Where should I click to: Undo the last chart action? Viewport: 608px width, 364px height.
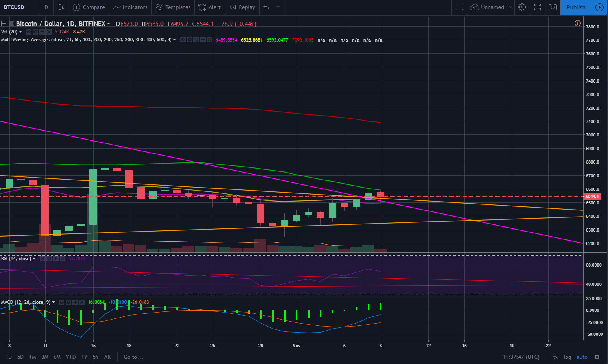(x=266, y=7)
